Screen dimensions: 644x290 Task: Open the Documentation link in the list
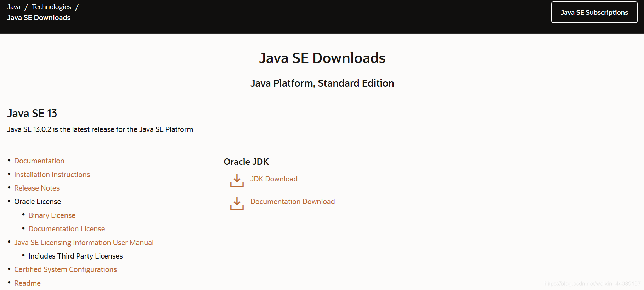pyautogui.click(x=39, y=161)
